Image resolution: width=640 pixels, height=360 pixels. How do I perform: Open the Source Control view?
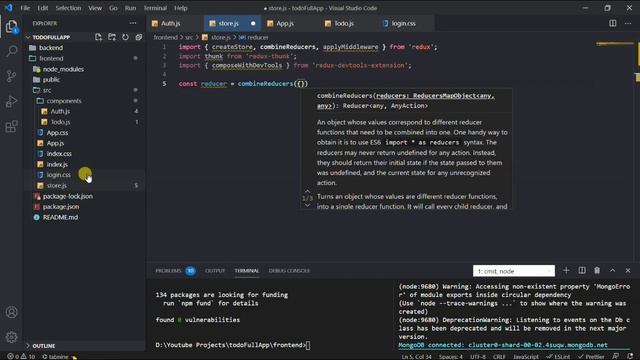11,76
